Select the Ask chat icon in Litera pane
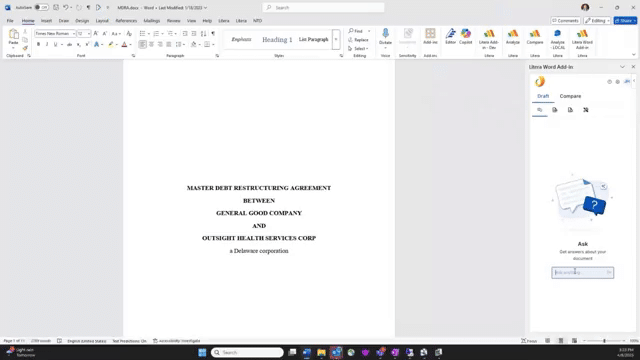The image size is (640, 360). [540, 110]
